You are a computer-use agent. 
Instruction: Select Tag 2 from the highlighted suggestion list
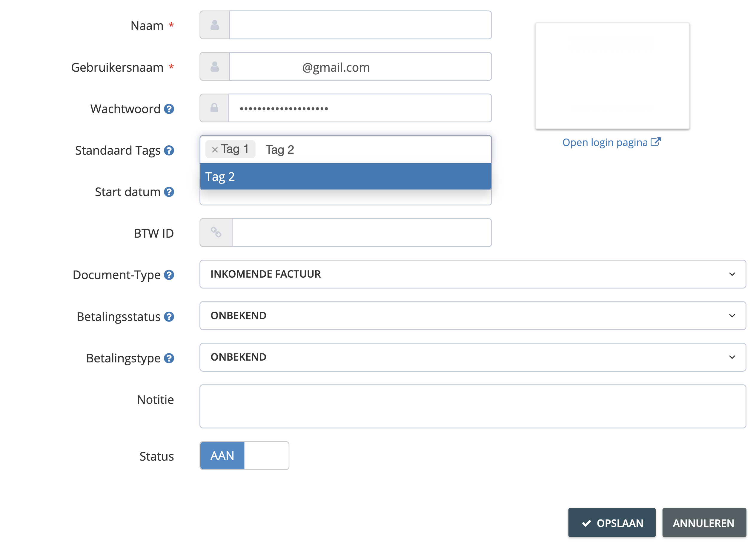346,176
